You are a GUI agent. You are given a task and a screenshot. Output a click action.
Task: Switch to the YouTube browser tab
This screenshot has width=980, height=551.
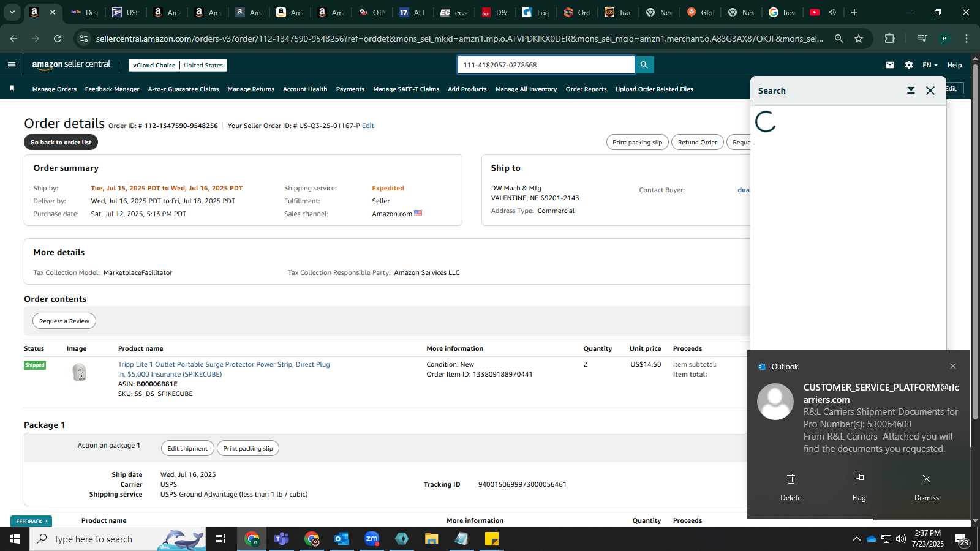[815, 12]
